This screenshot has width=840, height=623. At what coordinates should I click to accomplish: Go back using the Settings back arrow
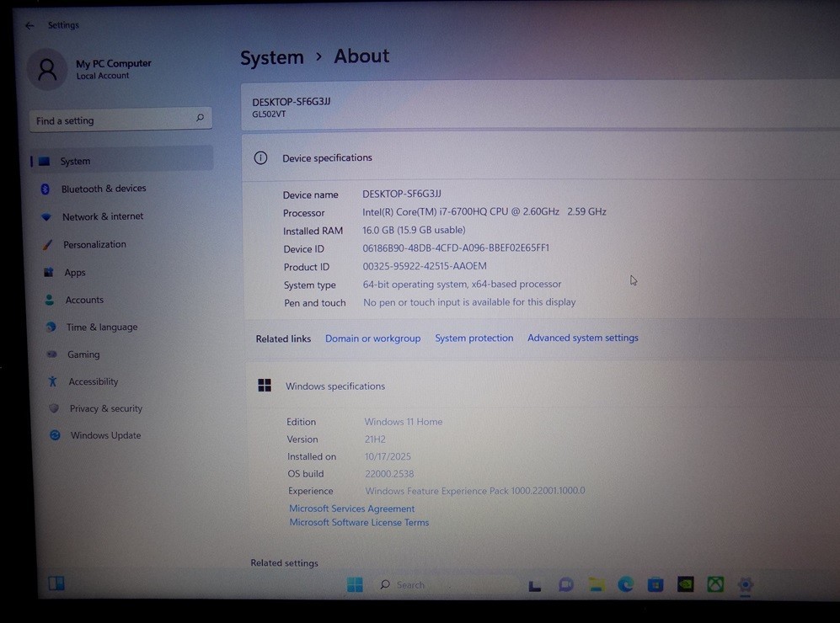point(29,25)
